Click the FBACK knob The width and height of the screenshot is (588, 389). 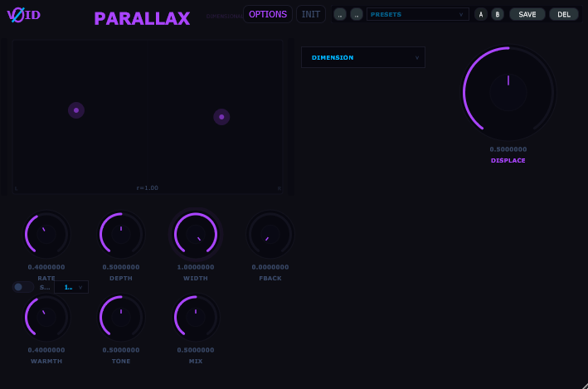270,235
